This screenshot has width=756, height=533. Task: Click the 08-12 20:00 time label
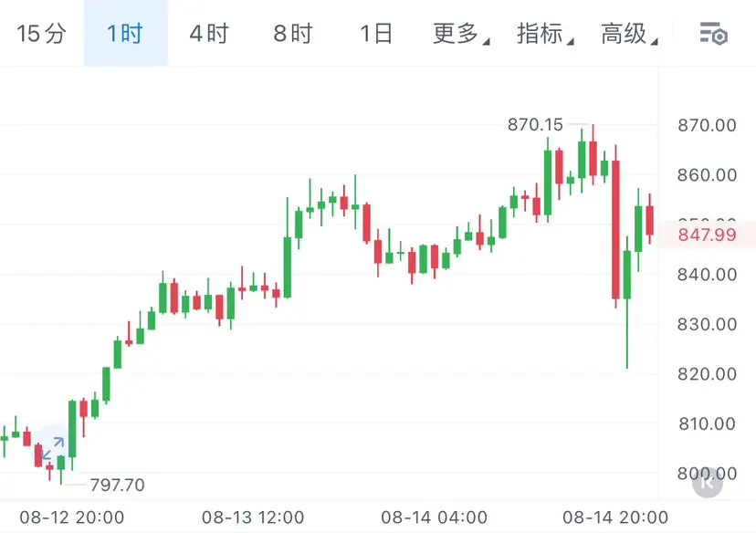[72, 517]
